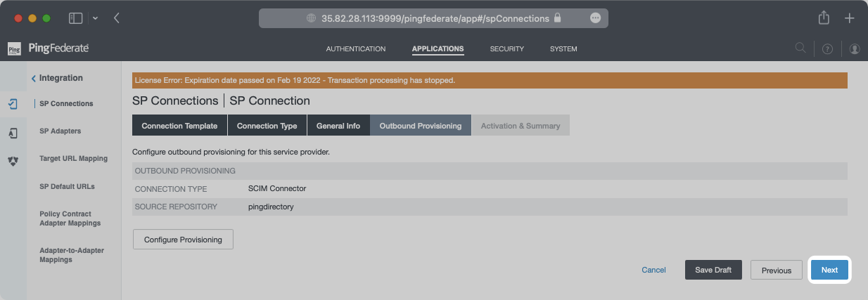Open the Authentication menu
This screenshot has height=300, width=868.
[x=355, y=49]
